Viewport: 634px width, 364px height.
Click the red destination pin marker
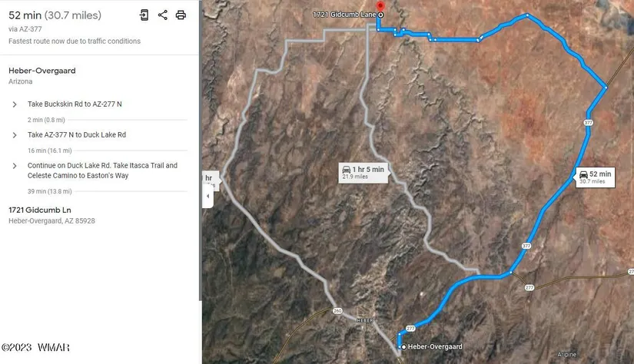point(380,6)
